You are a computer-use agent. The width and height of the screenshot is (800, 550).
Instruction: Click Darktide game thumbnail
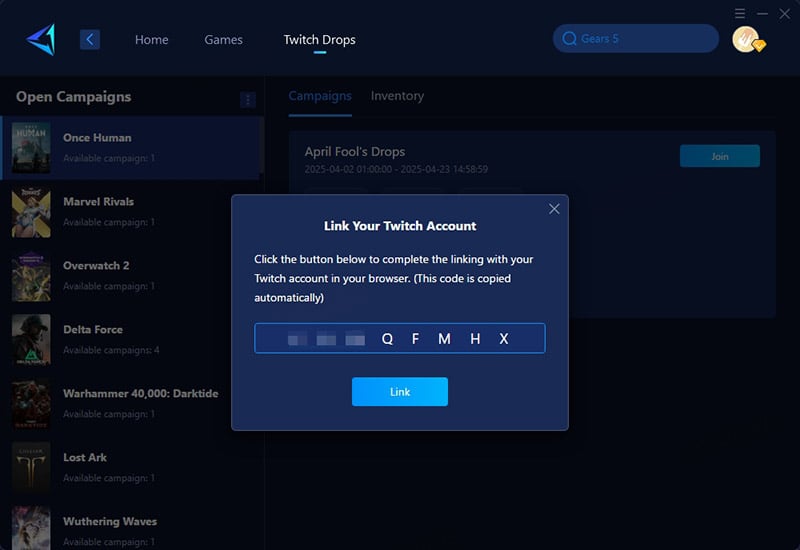pyautogui.click(x=31, y=403)
